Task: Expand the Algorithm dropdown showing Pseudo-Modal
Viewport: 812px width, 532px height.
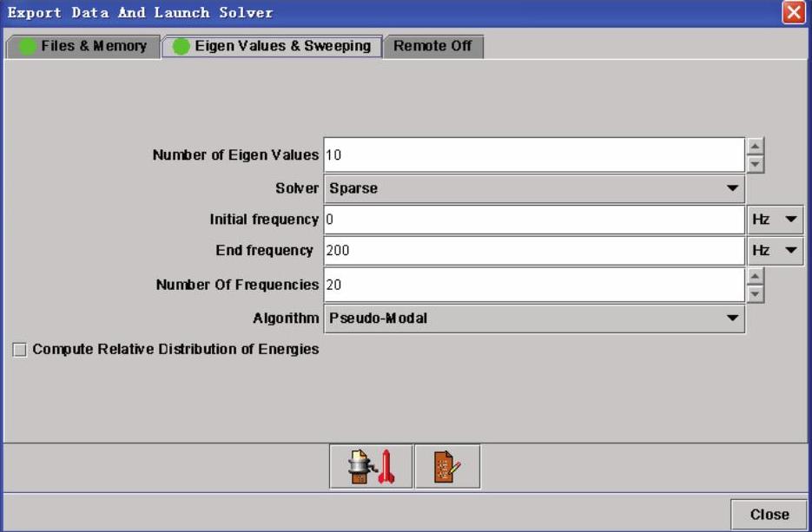Action: 534,319
